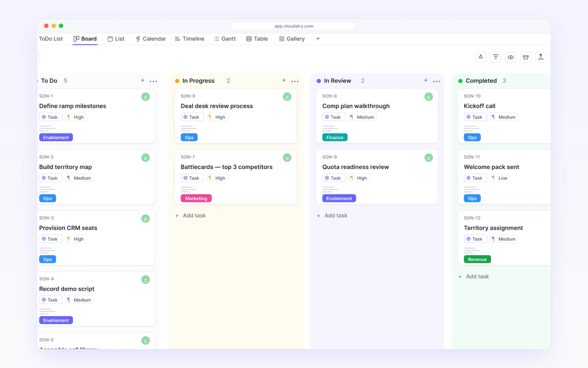Add task to In Review column header

426,80
